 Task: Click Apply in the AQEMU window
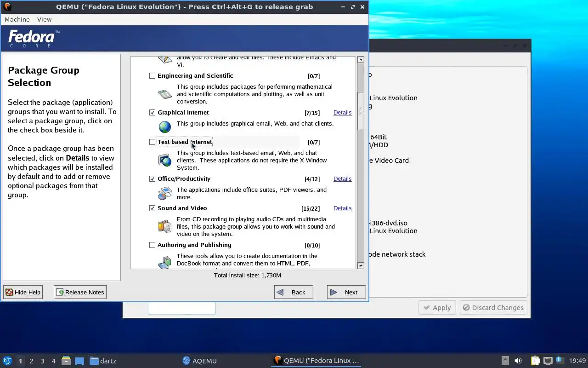437,308
